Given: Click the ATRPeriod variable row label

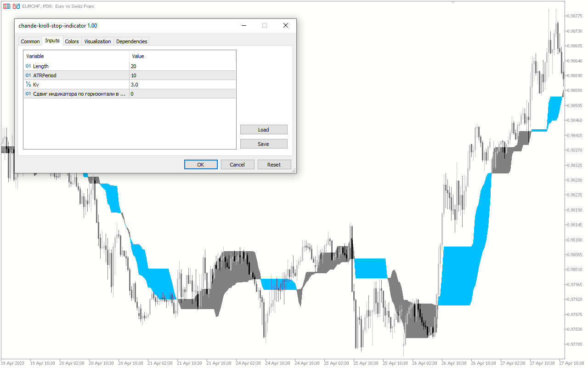Looking at the screenshot, I should [x=45, y=75].
